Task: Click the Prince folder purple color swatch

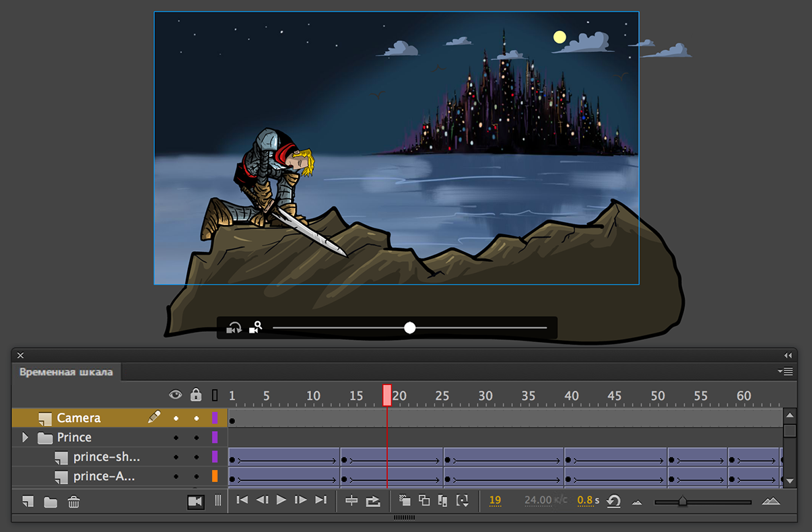Action: tap(215, 438)
